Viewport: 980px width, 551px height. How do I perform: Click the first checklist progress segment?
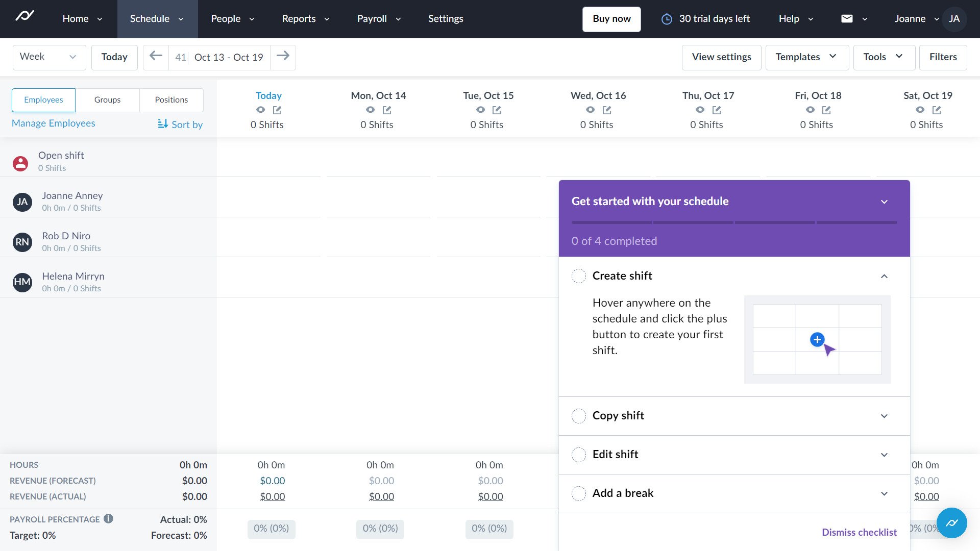point(610,222)
